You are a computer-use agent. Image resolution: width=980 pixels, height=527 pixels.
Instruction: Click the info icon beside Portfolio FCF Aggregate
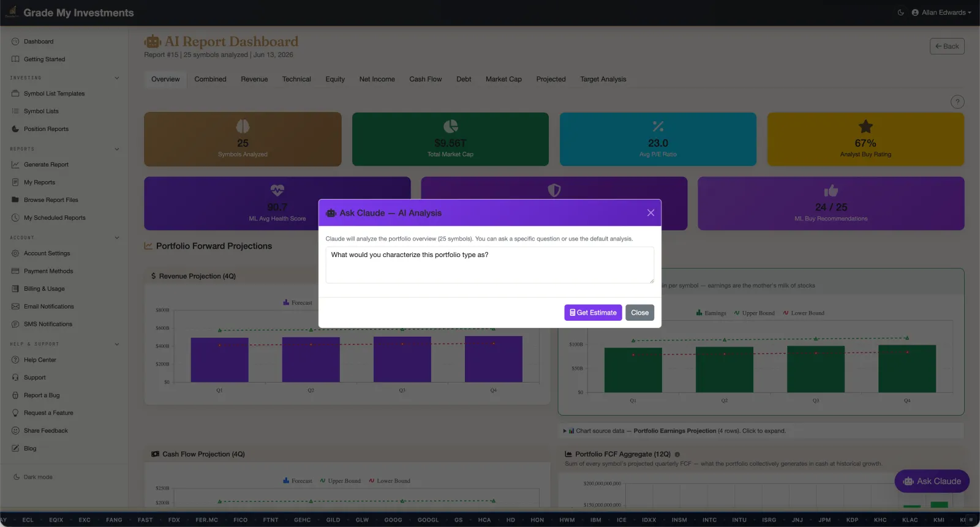677,455
